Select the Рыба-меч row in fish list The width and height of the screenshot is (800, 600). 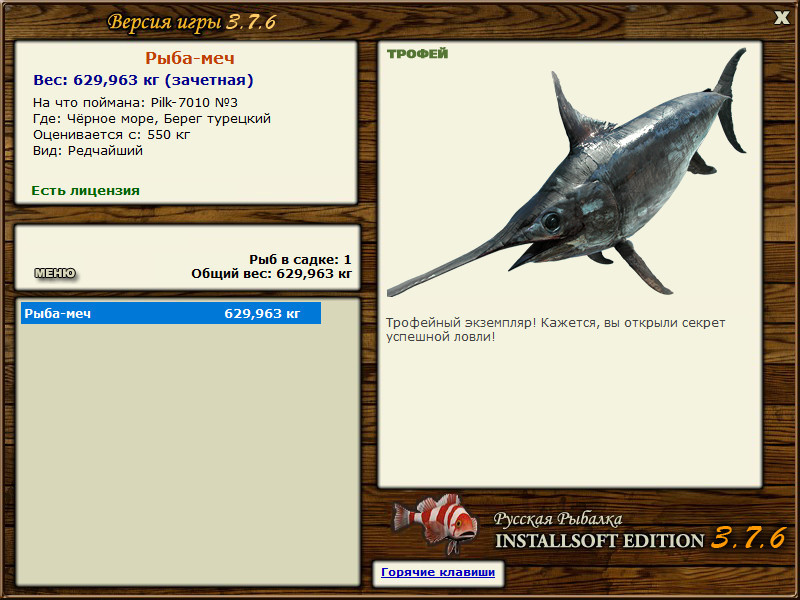171,313
